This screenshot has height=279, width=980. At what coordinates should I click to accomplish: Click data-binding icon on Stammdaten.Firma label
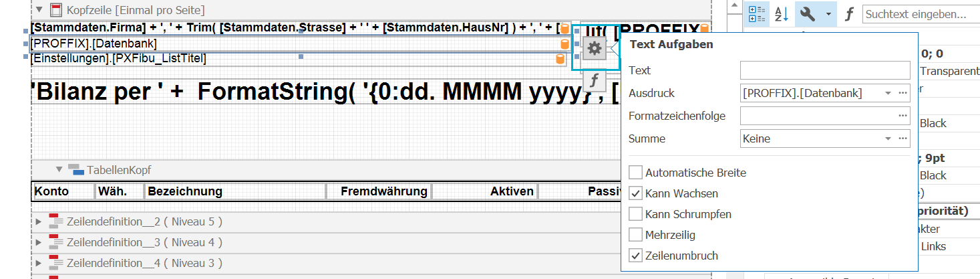(x=565, y=28)
